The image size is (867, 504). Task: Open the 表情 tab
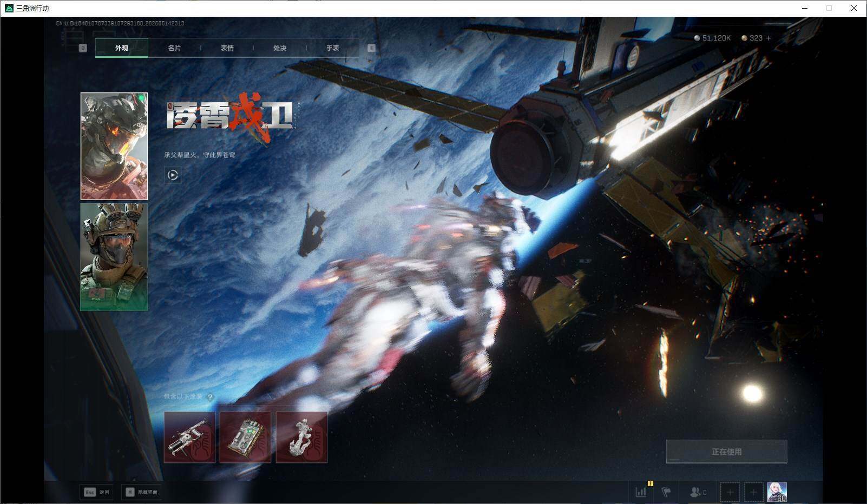(227, 48)
